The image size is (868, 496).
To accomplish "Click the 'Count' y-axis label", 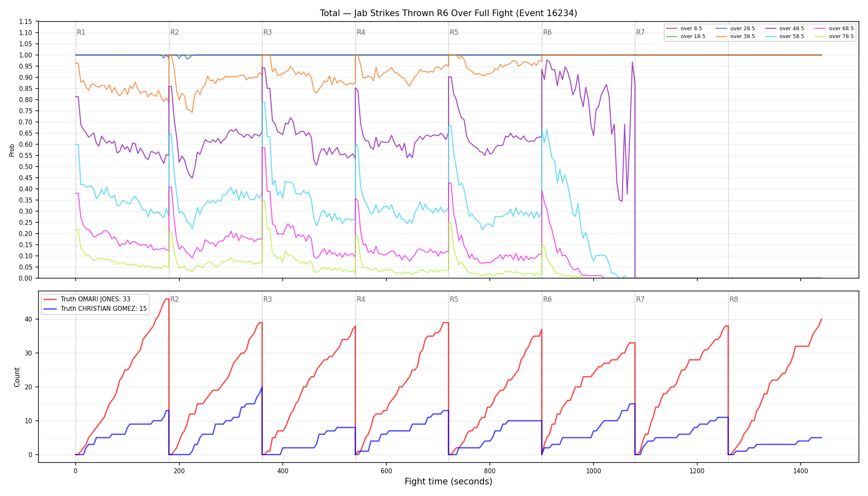I will (17, 377).
